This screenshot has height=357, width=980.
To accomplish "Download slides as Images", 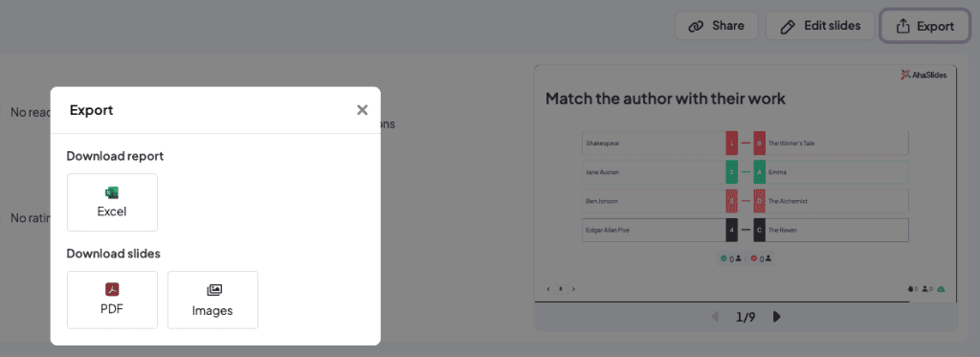I will click(212, 301).
